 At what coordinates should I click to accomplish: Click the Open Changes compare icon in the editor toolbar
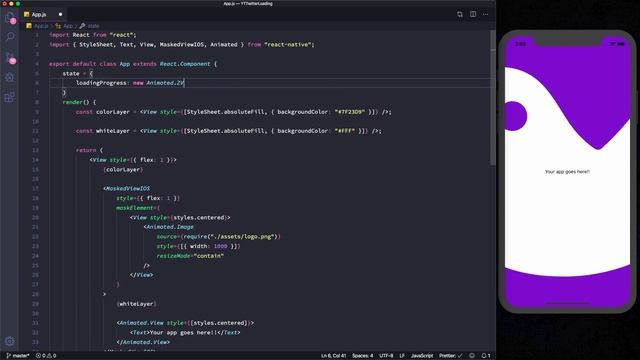(460, 14)
